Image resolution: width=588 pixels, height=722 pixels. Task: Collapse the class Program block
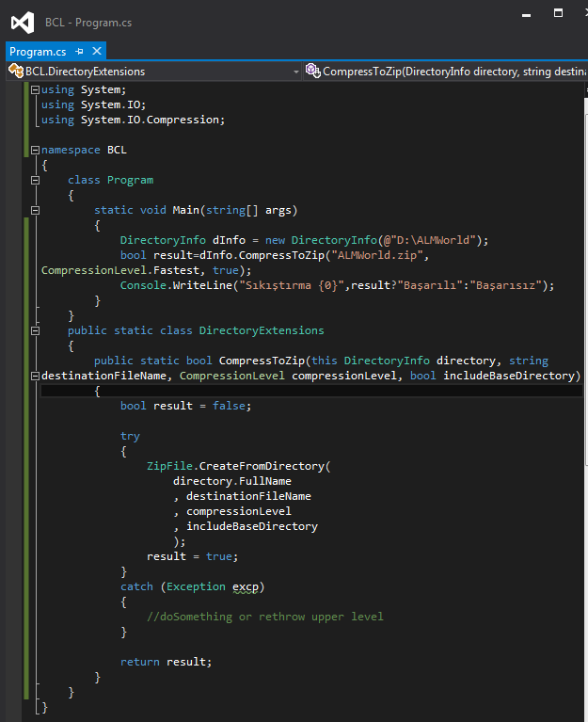pyautogui.click(x=35, y=181)
